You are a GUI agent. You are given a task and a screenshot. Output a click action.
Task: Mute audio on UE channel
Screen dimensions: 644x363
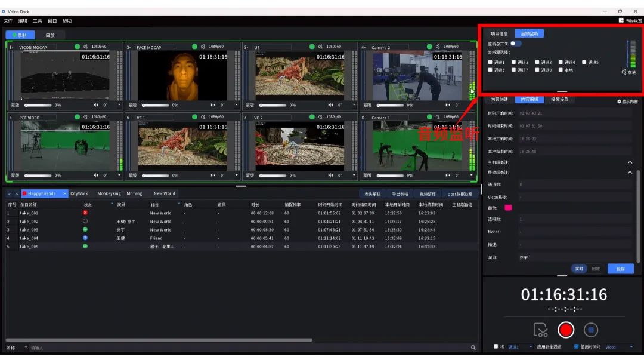pos(320,47)
